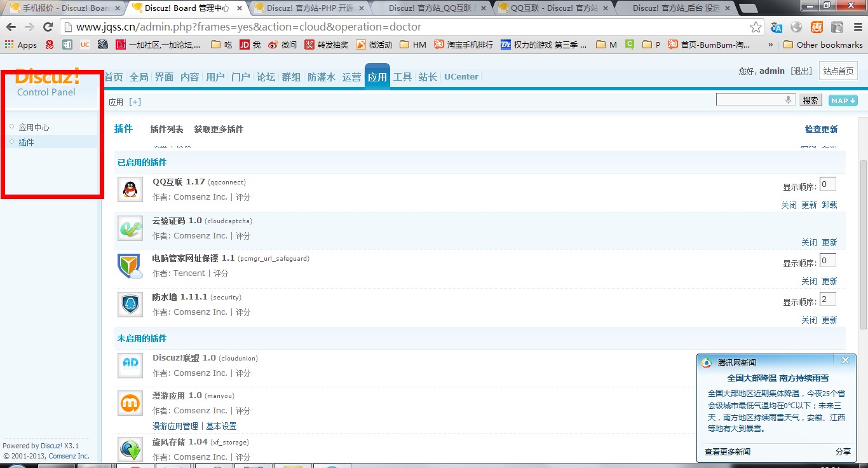Click the QQ互联 display order field

(827, 184)
